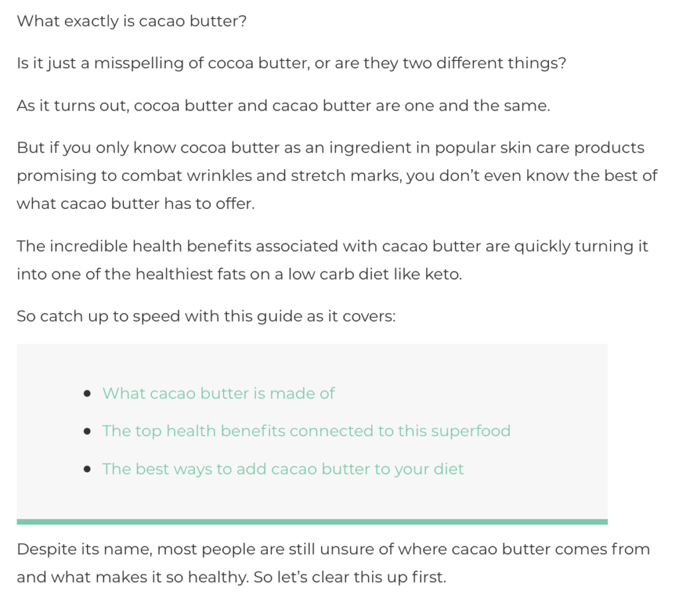Follow the 'top health benefits connected to this superfood' link
This screenshot has height=616, width=679.
click(306, 431)
